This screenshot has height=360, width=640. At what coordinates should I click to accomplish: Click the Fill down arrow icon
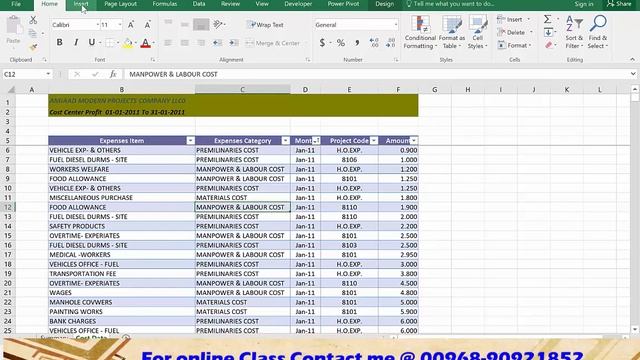tap(548, 32)
